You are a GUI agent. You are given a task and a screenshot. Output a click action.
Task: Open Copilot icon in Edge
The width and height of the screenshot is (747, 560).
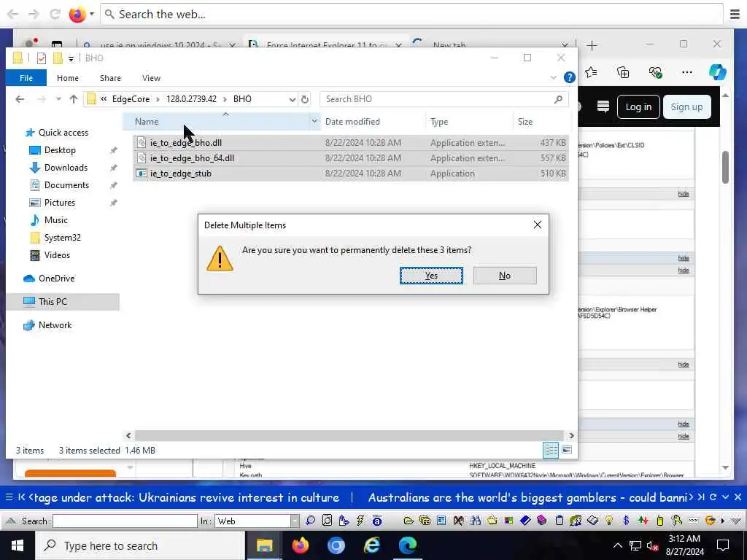point(718,72)
